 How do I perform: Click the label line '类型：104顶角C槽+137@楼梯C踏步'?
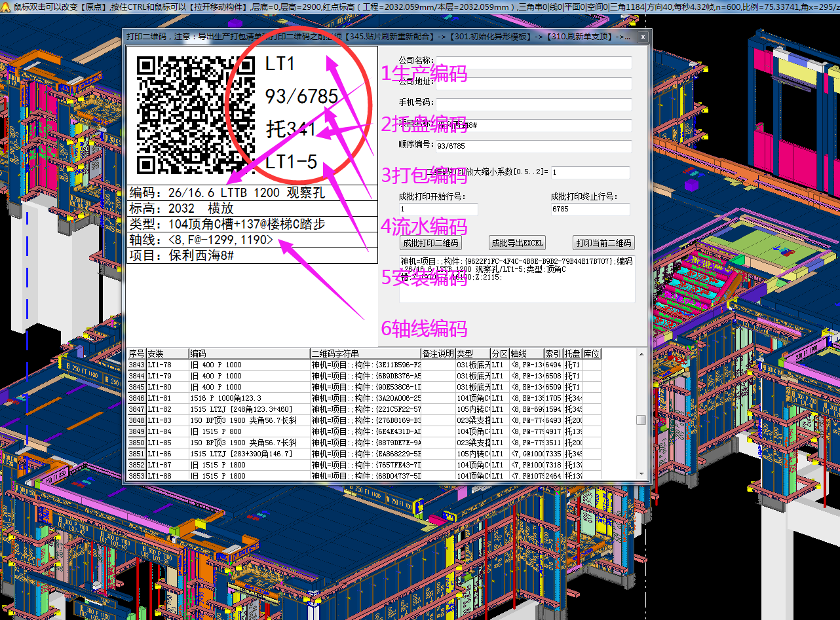(252, 225)
